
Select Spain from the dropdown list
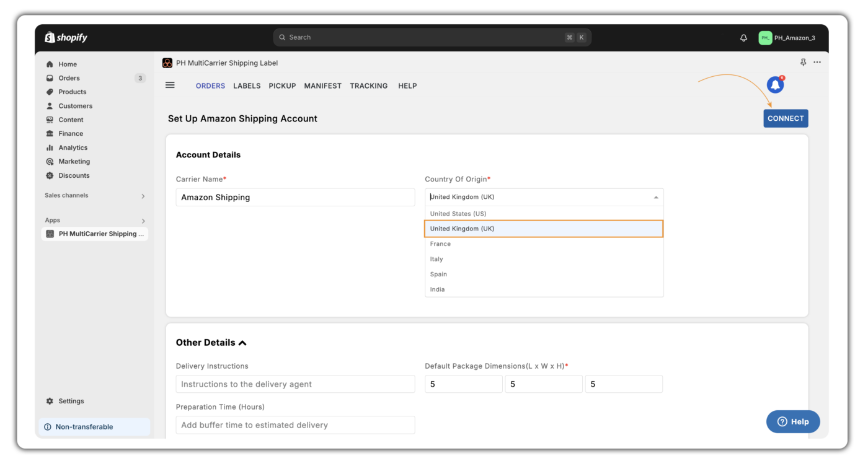click(x=544, y=274)
